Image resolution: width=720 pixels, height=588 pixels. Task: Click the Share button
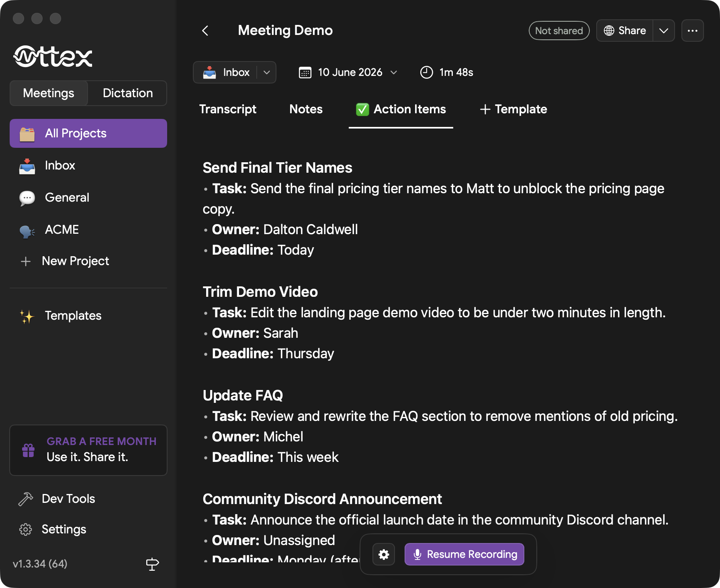coord(625,31)
